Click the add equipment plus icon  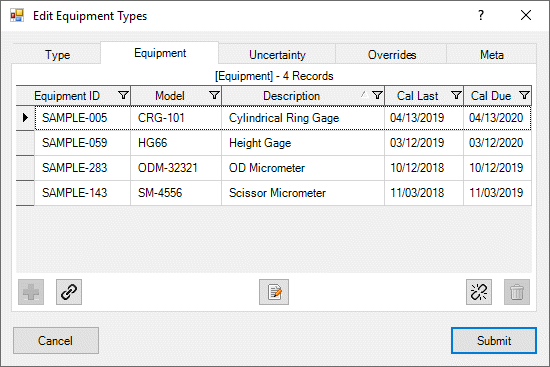[31, 292]
